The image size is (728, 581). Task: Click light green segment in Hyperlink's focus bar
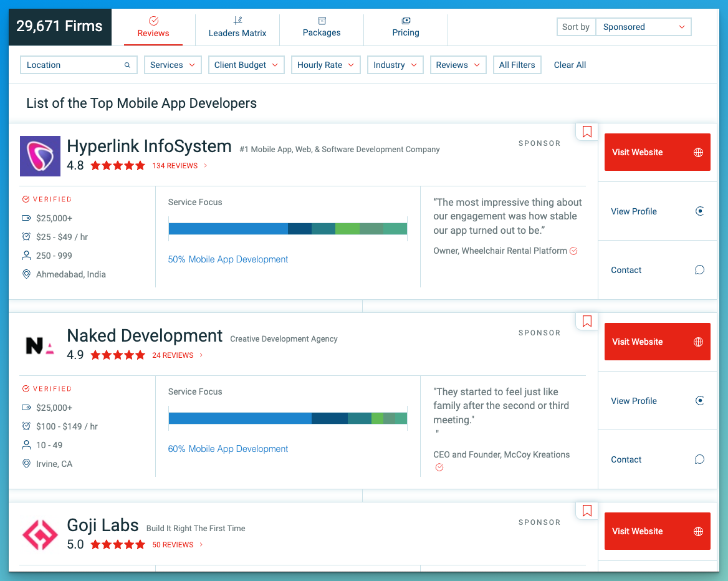pos(347,229)
